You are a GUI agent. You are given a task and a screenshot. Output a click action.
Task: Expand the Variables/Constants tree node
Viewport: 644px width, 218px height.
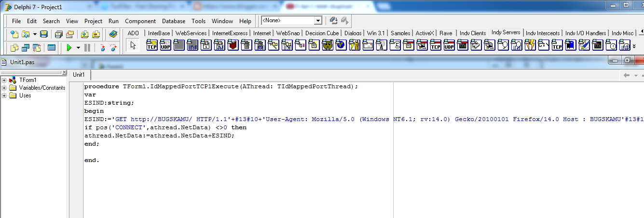(4, 88)
